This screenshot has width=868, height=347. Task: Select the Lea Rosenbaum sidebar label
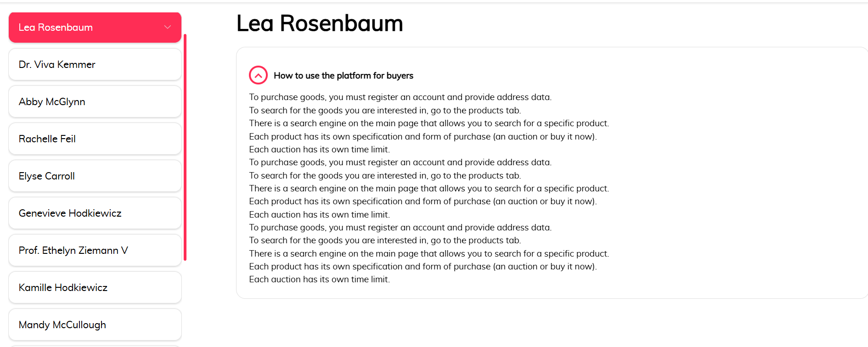(x=56, y=28)
